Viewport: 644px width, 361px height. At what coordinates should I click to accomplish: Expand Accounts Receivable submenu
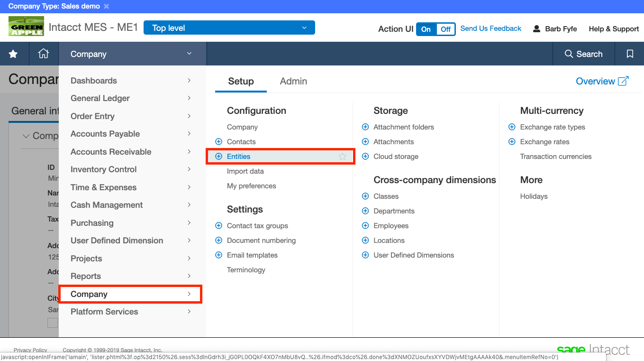point(189,152)
